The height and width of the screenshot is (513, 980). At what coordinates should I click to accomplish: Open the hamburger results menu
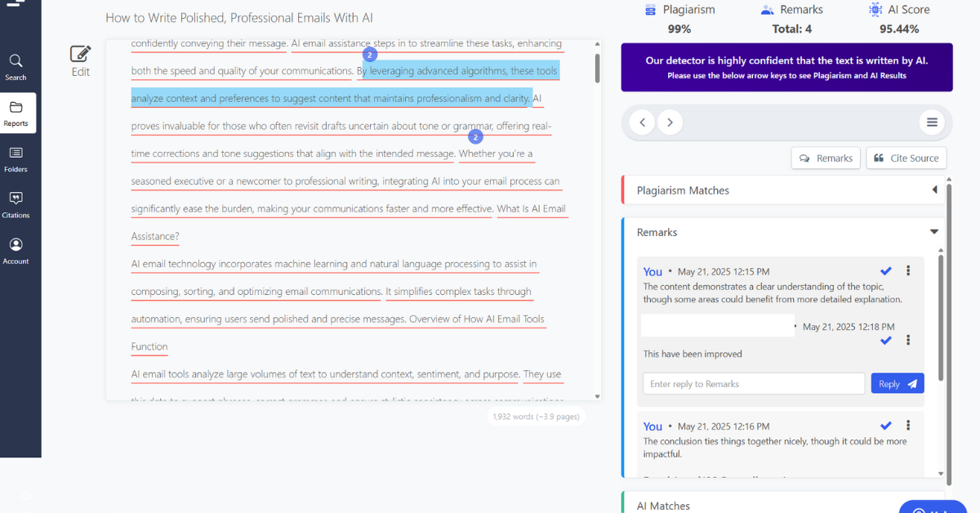(x=931, y=123)
